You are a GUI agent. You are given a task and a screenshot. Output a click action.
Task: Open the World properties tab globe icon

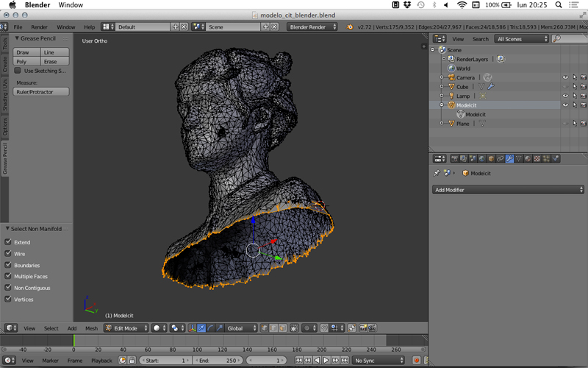point(482,159)
